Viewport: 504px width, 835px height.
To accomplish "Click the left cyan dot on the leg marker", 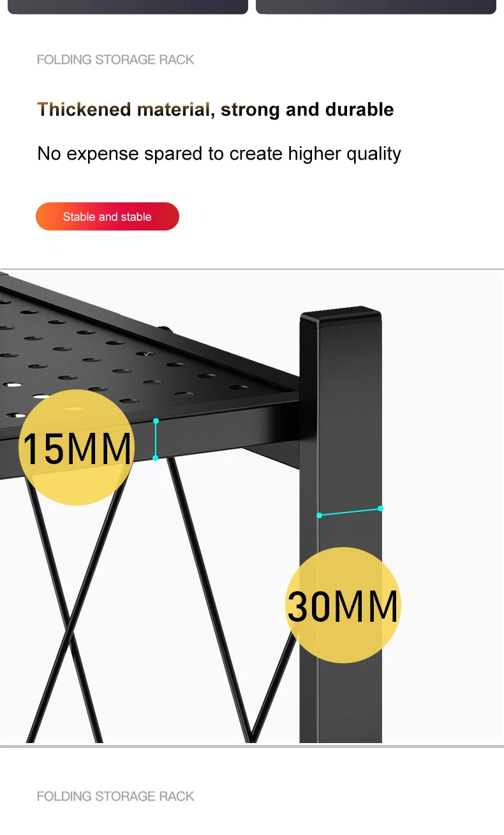I will point(320,515).
